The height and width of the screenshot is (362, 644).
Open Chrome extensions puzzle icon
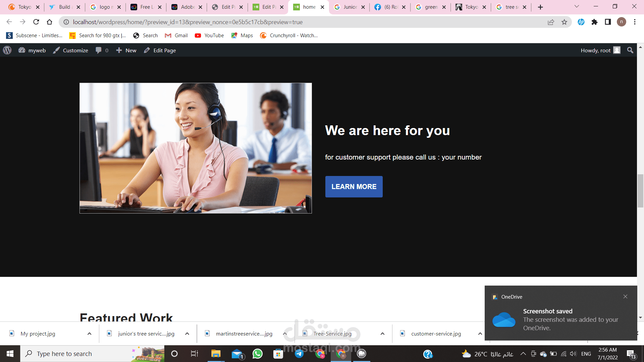(594, 22)
